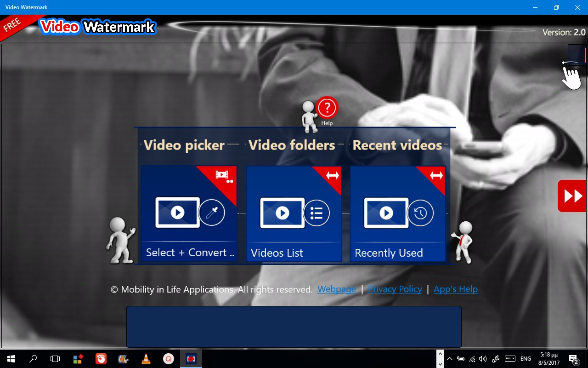
Task: Click the video play icon in Videos List
Action: click(282, 213)
